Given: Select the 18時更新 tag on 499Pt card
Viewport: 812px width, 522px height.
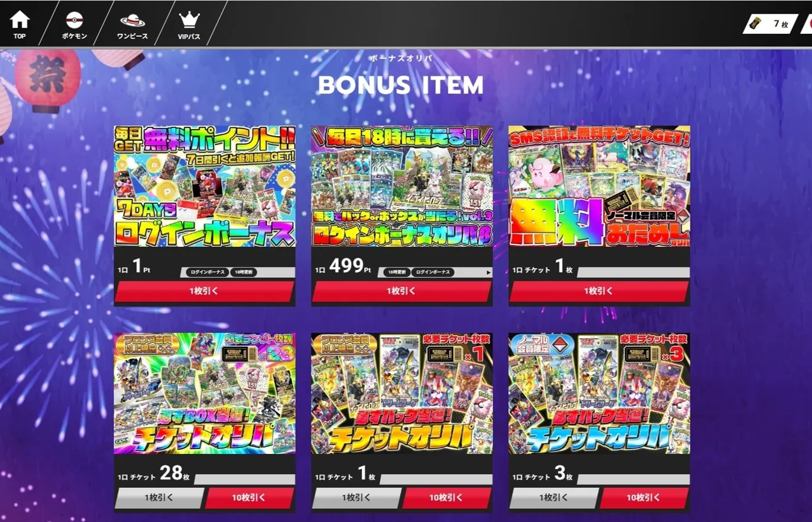Looking at the screenshot, I should pos(397,272).
